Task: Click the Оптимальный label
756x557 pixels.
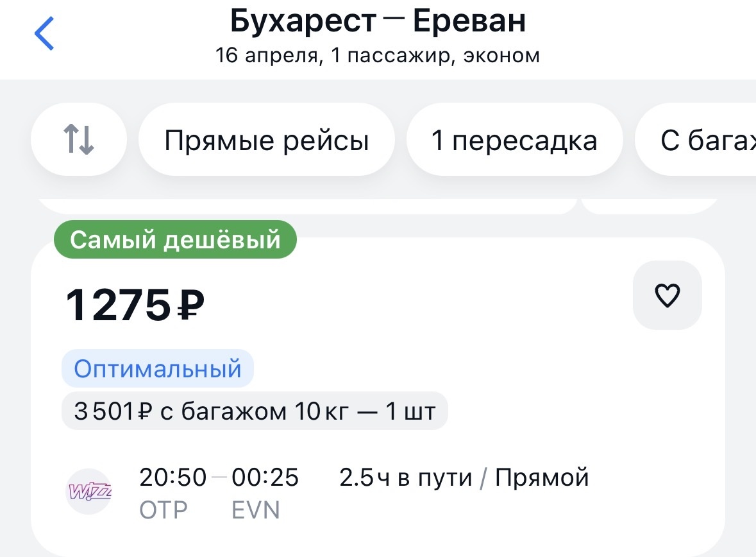Action: click(158, 367)
